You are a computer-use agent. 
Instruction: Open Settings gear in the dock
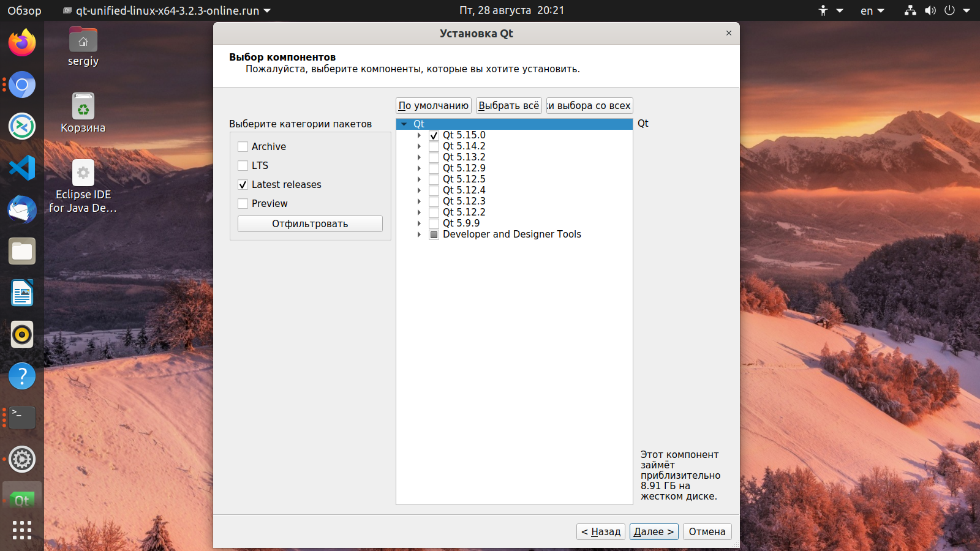(x=22, y=459)
